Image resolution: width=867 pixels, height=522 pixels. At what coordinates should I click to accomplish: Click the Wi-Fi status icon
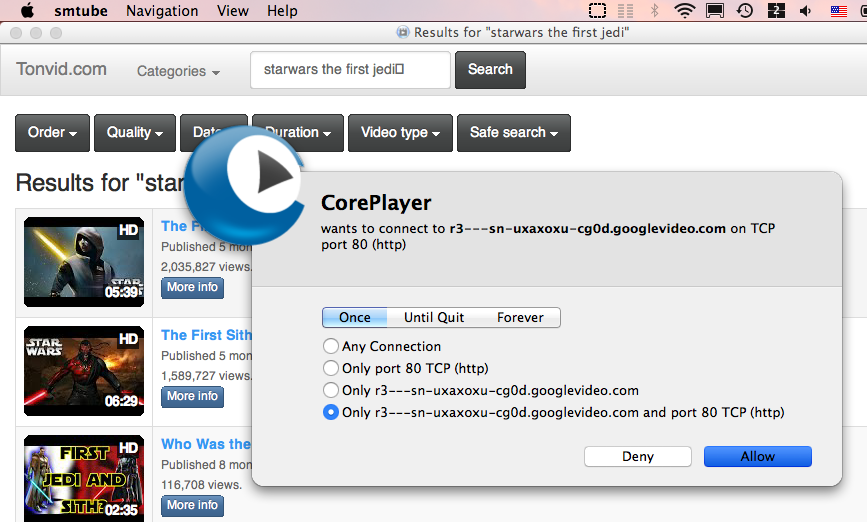point(685,11)
